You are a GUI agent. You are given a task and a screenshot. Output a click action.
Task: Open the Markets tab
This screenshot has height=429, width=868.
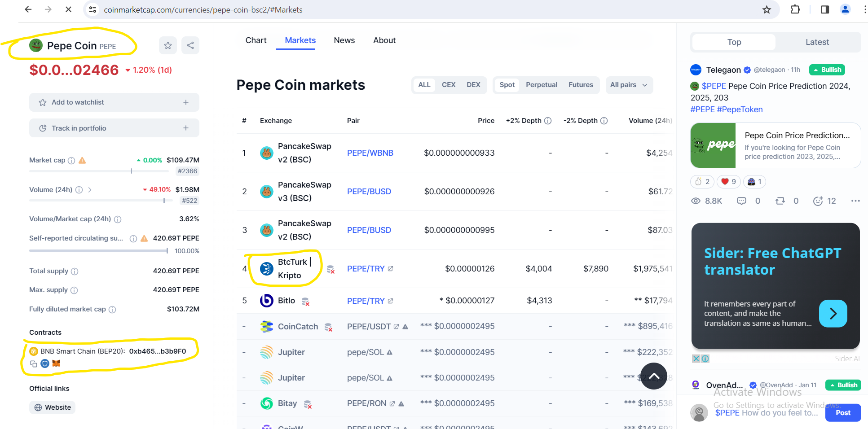(300, 40)
